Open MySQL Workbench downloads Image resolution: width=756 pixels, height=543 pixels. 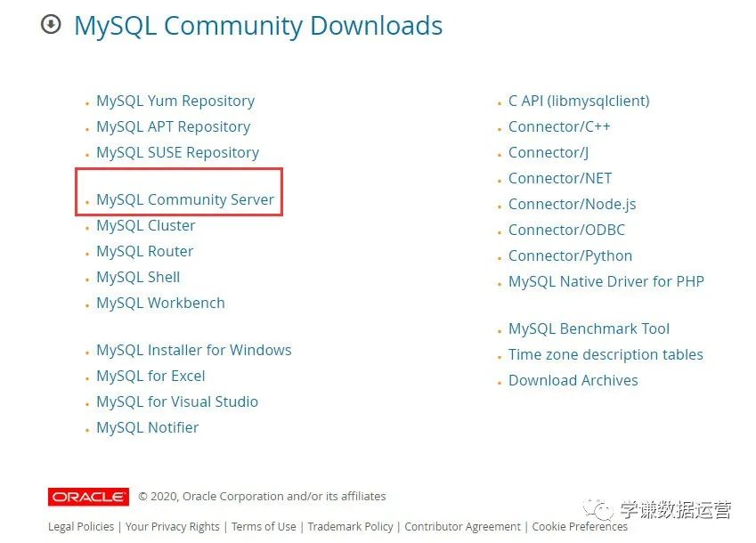point(160,303)
